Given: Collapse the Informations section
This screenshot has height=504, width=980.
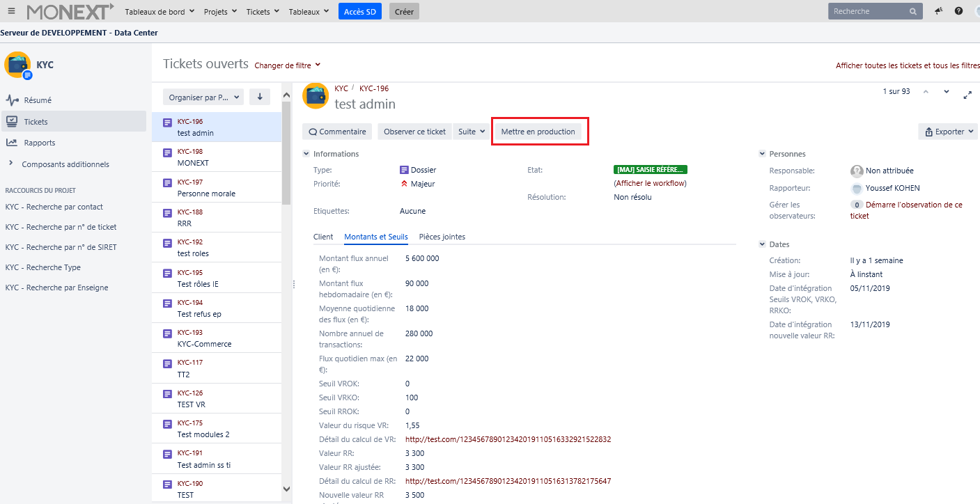Looking at the screenshot, I should (306, 154).
